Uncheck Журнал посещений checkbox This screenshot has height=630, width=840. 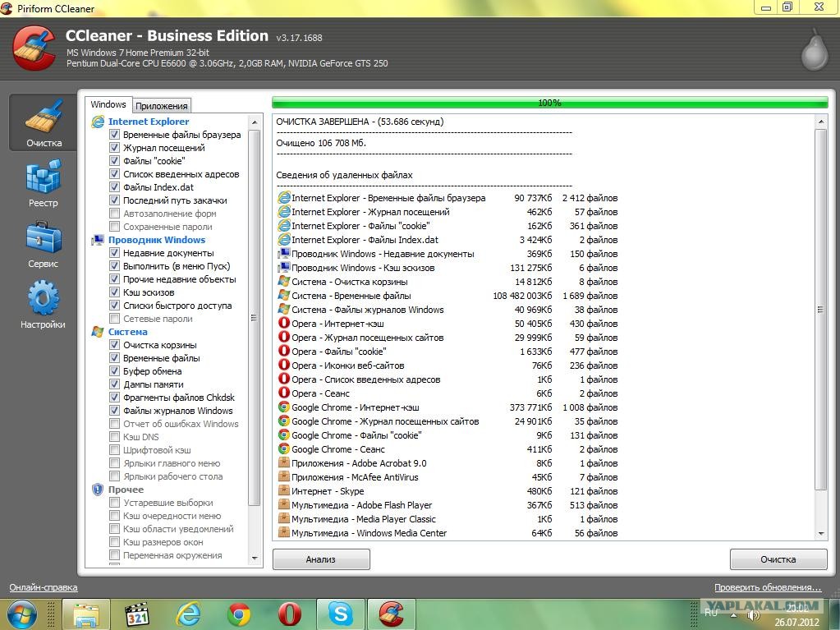[x=114, y=147]
